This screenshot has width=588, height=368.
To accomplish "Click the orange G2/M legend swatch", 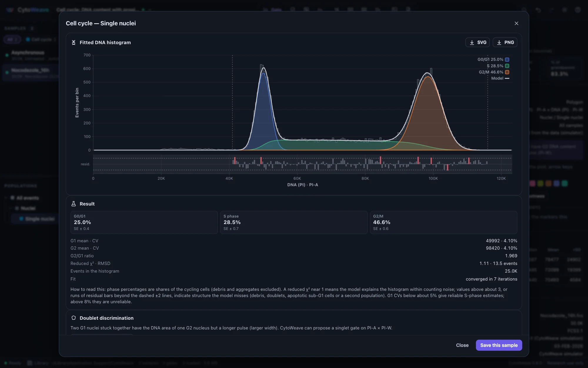I will [x=507, y=72].
